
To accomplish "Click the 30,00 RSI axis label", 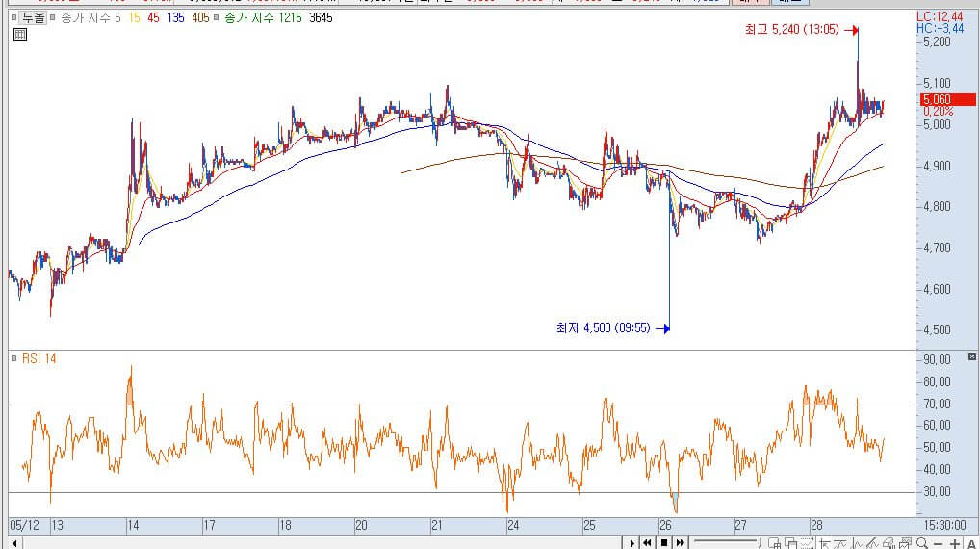I will (937, 491).
